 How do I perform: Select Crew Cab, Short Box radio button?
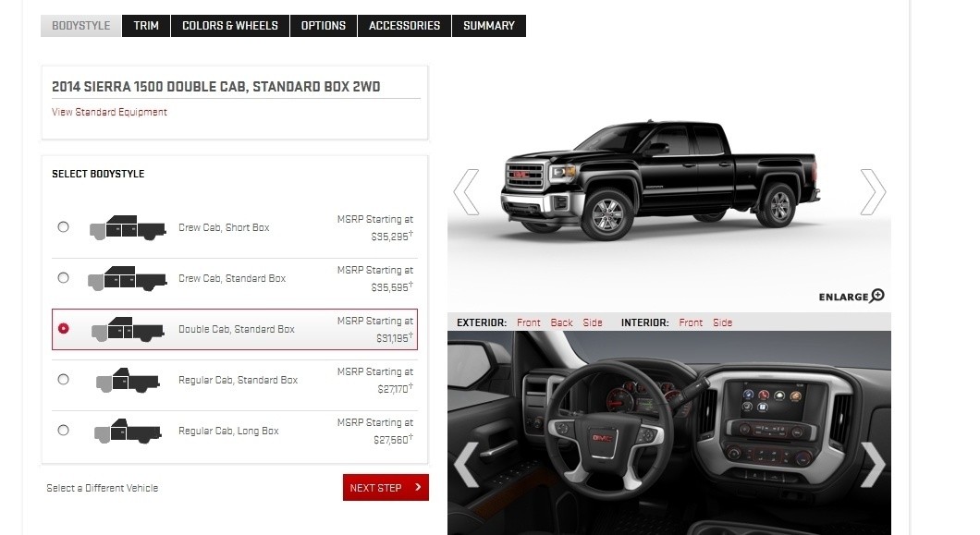point(63,227)
